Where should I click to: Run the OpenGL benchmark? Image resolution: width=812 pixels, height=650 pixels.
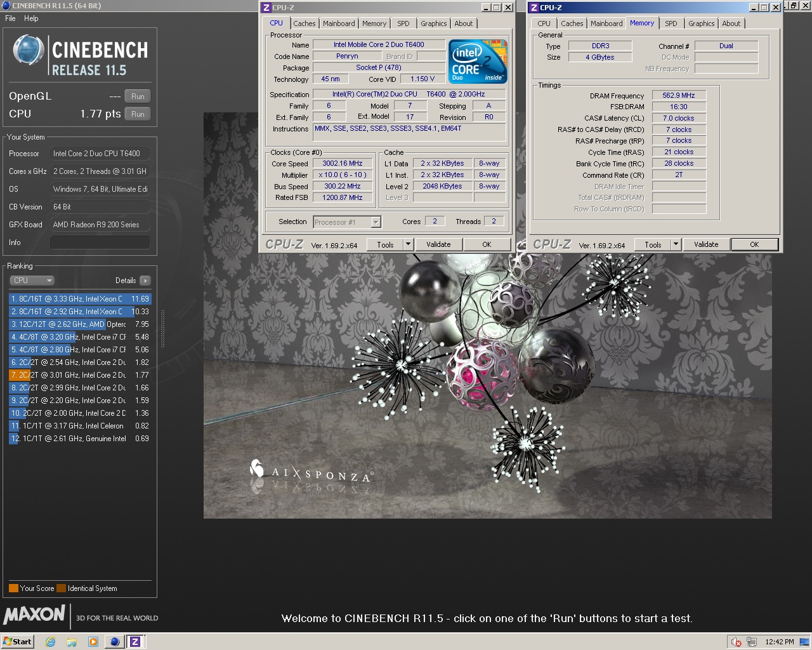138,96
